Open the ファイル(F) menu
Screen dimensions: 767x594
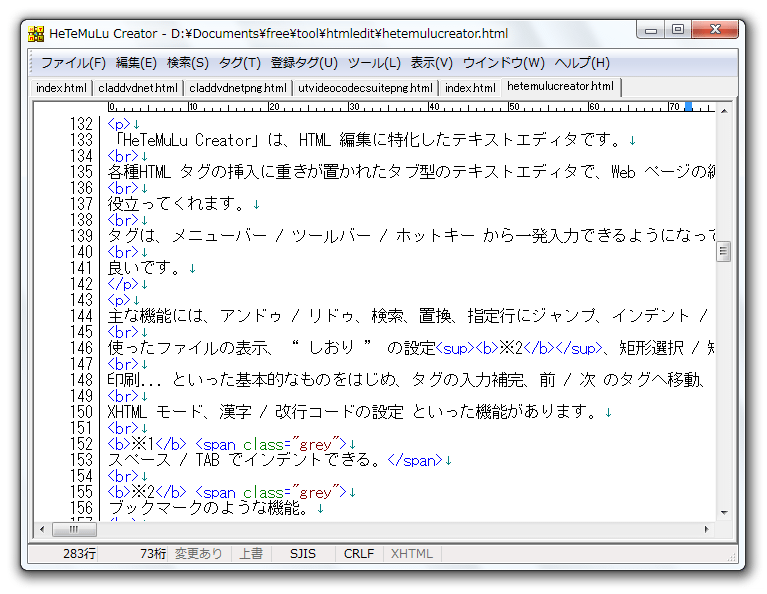(73, 63)
